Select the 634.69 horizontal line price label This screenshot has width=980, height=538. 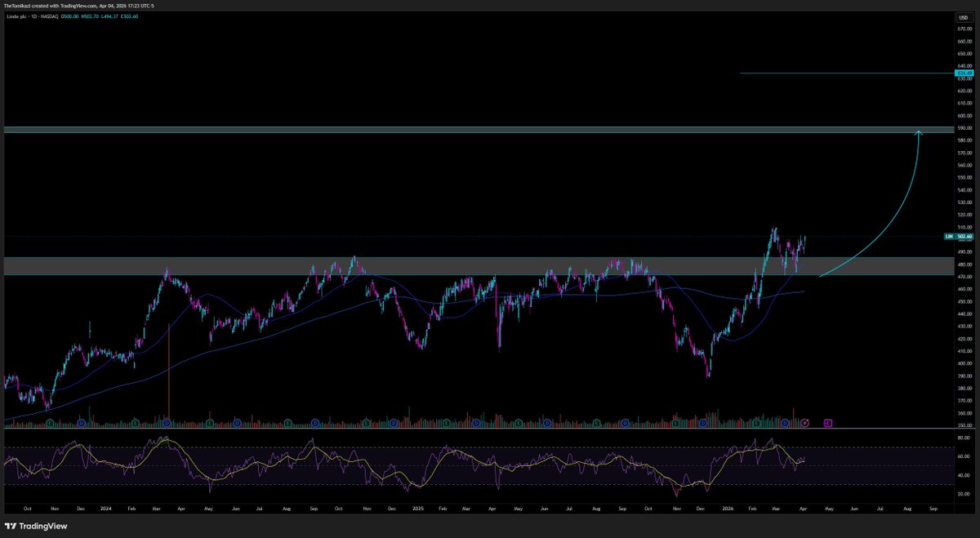click(964, 73)
